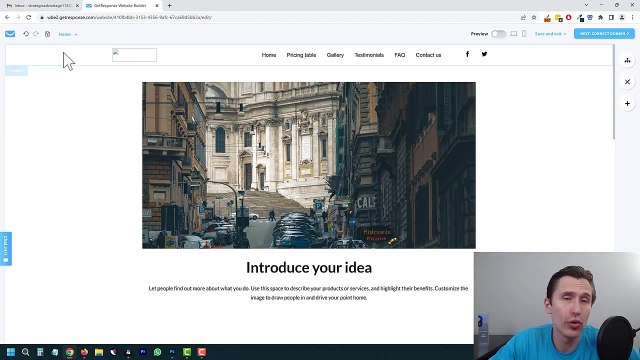This screenshot has width=640, height=360.
Task: Click the Twitter icon in header
Action: coord(484,54)
